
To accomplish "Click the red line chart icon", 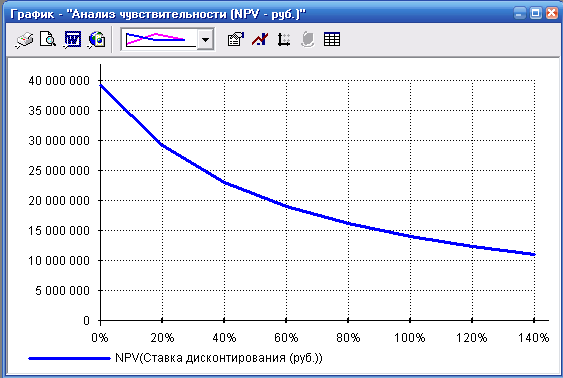I will (x=260, y=39).
